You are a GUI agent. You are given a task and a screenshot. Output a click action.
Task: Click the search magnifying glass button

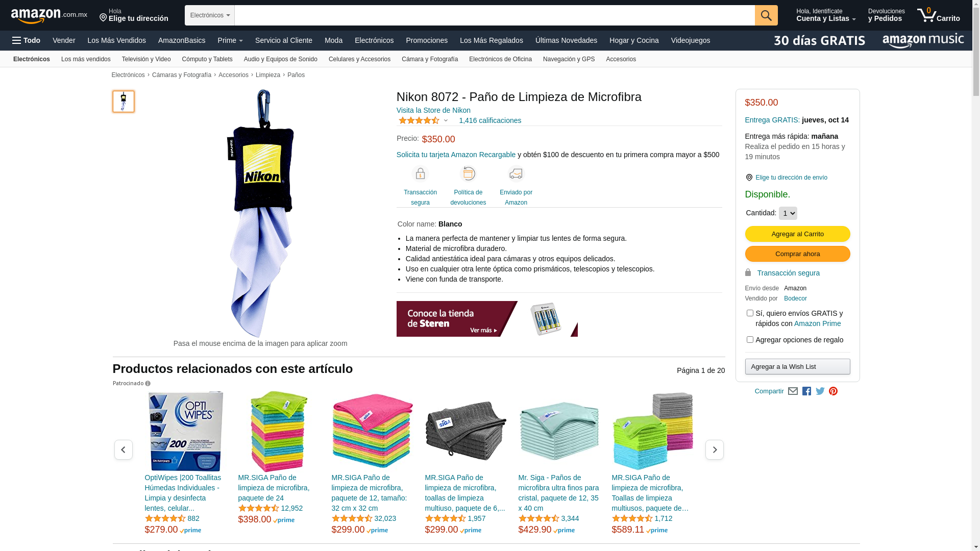click(766, 15)
